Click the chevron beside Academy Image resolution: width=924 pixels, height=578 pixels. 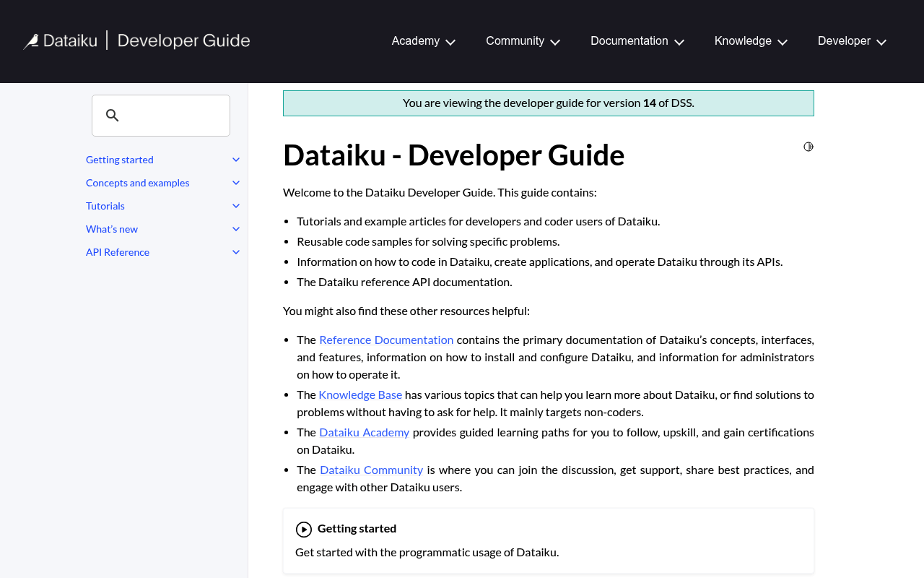(450, 42)
